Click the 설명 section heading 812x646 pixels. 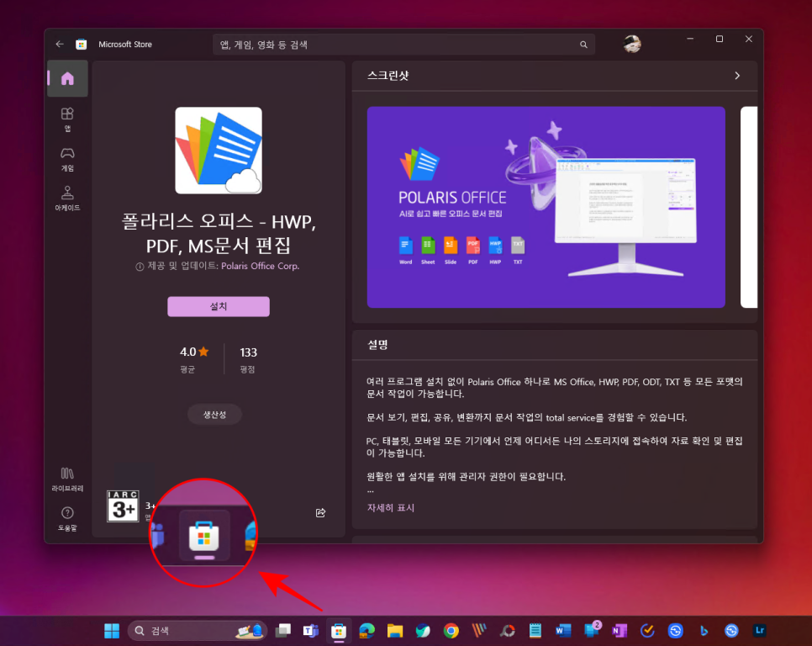pyautogui.click(x=377, y=345)
